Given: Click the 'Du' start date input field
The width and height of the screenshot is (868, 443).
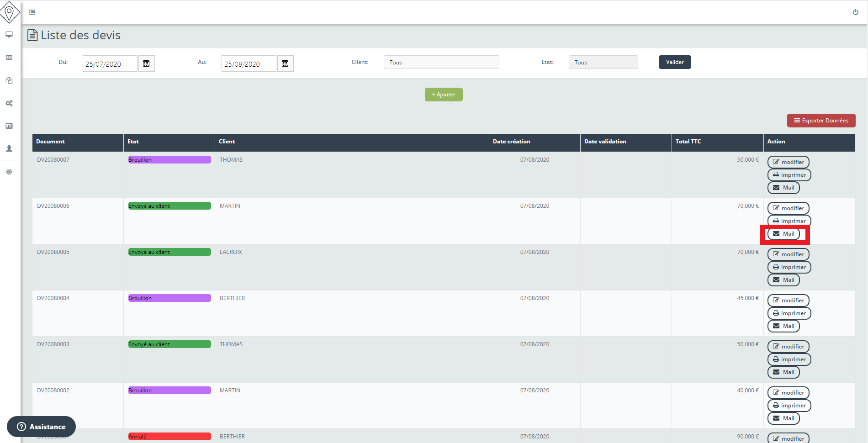Looking at the screenshot, I should click(x=110, y=63).
